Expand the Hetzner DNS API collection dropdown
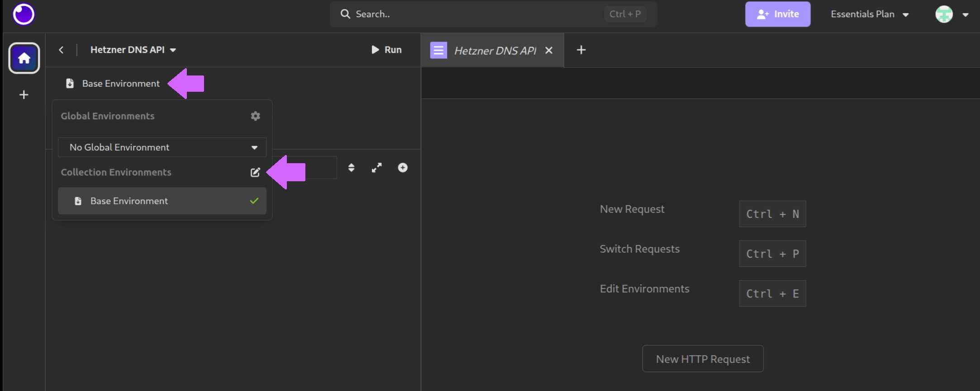The height and width of the screenshot is (391, 980). (133, 50)
